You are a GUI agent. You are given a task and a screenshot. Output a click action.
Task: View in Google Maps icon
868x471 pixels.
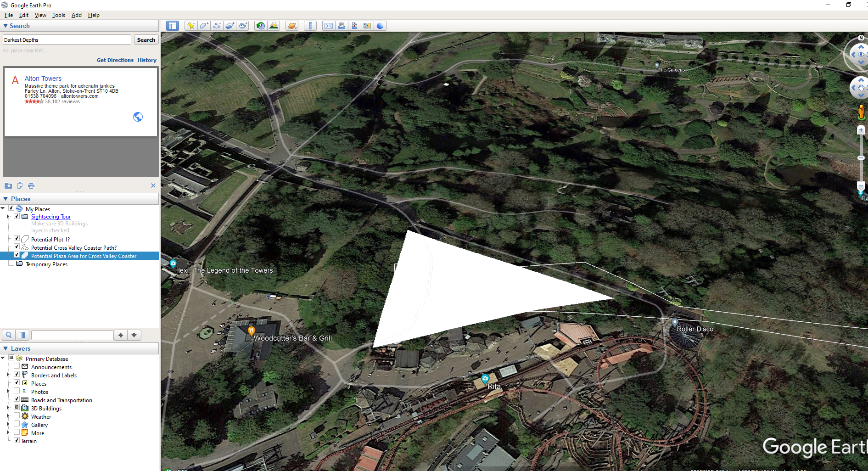click(x=367, y=26)
